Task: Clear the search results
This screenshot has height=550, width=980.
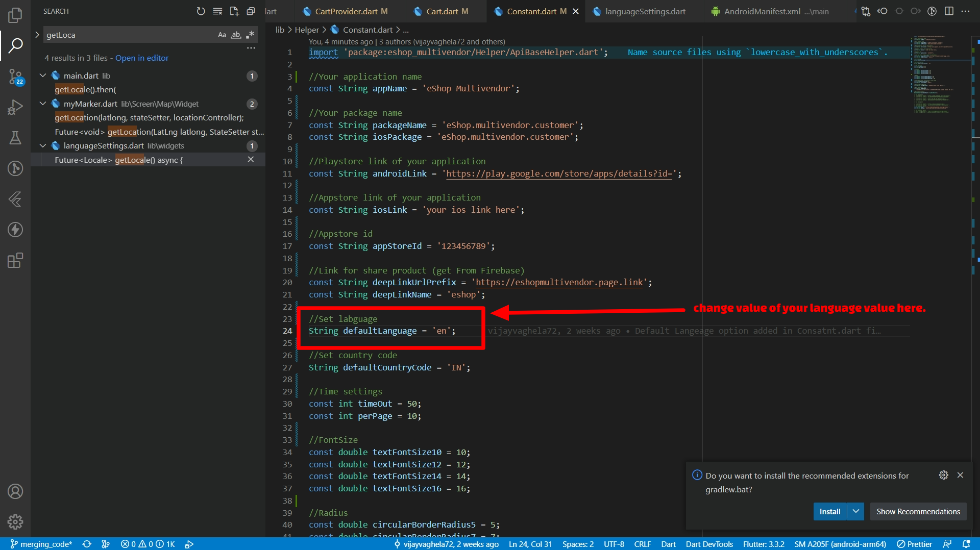Action: coord(217,11)
